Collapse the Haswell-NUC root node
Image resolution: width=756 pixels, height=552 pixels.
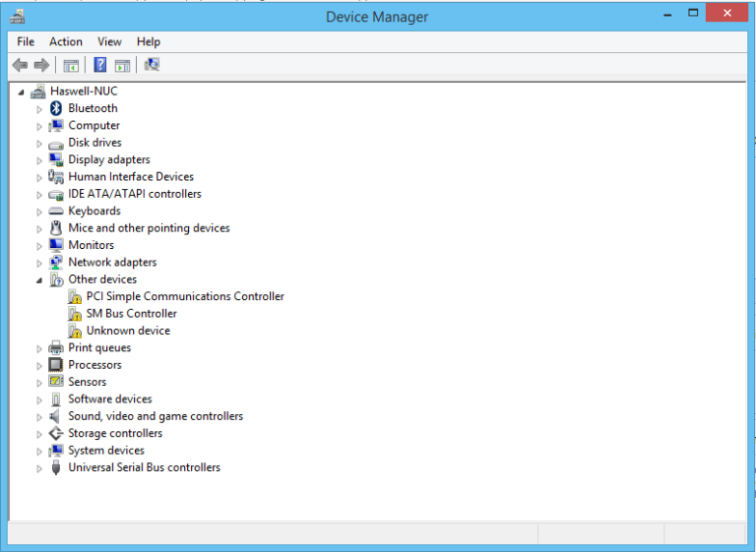pyautogui.click(x=22, y=92)
